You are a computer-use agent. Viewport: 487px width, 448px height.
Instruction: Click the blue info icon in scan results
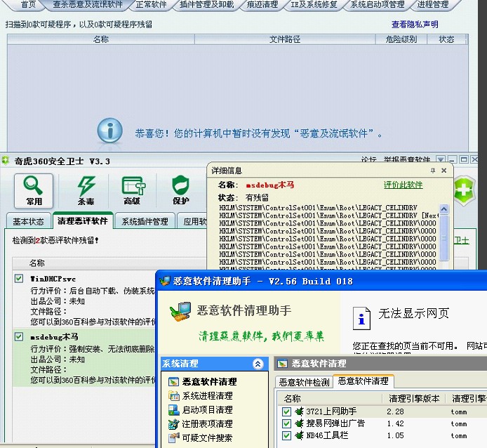tap(109, 131)
